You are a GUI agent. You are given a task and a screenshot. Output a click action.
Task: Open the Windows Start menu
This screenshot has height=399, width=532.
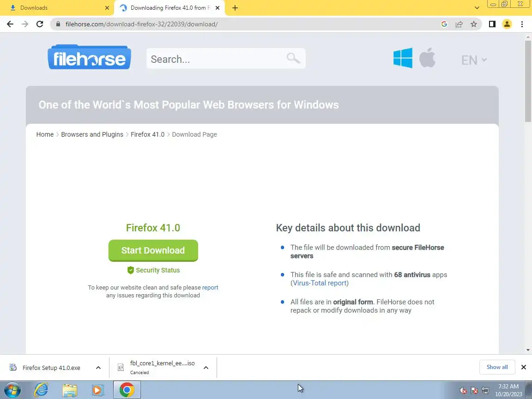point(12,390)
